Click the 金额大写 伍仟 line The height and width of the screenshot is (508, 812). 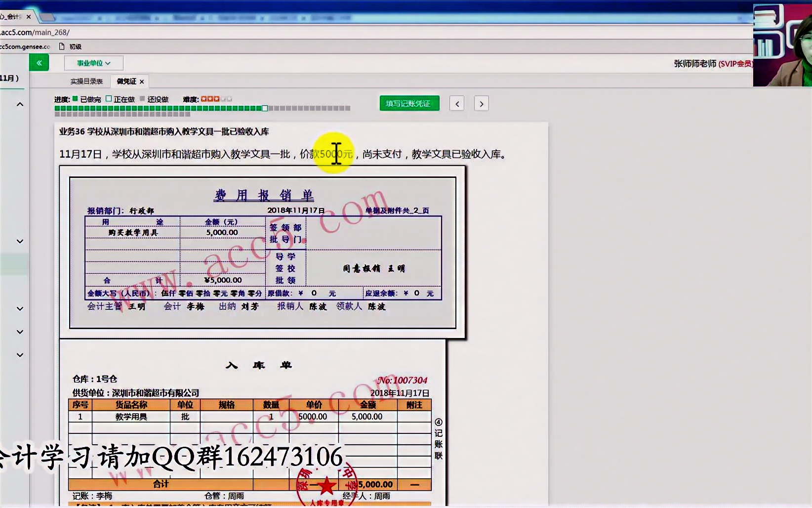click(x=175, y=294)
